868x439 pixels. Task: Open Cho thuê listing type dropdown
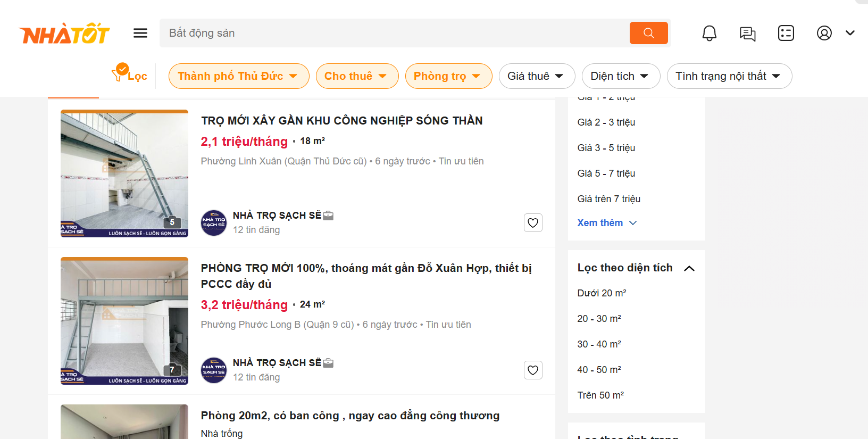tap(357, 76)
